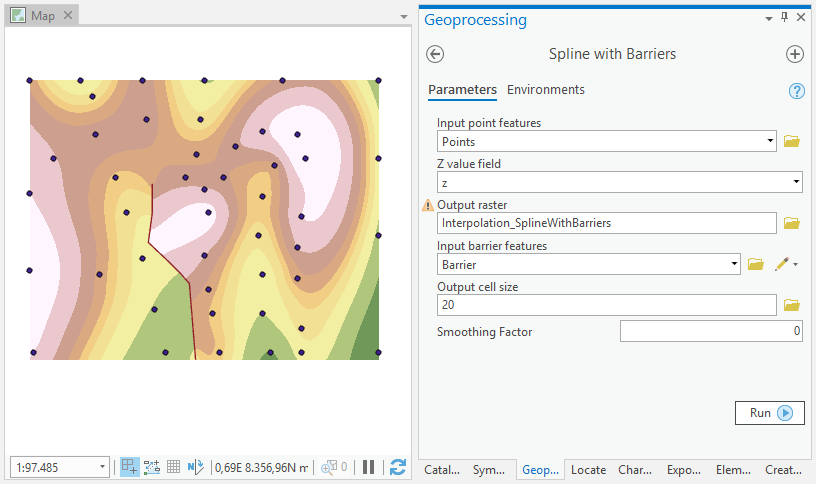Viewport: 816px width, 484px height.
Task: Click the add to favorites plus icon
Action: (795, 54)
